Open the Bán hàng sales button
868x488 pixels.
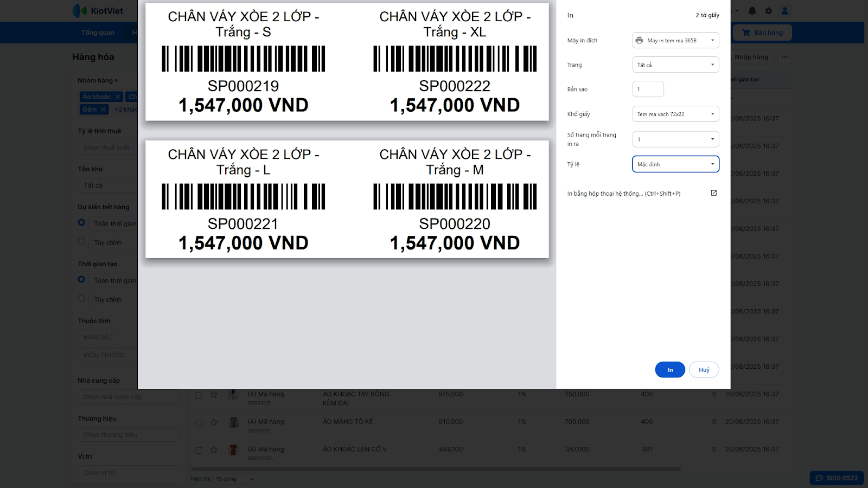(x=762, y=33)
